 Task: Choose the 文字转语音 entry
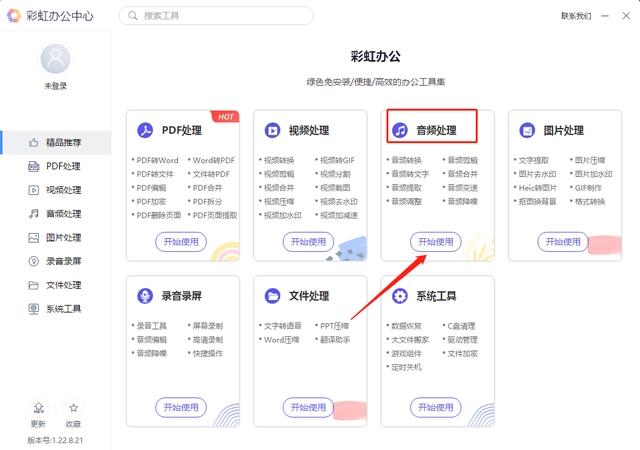coord(282,326)
